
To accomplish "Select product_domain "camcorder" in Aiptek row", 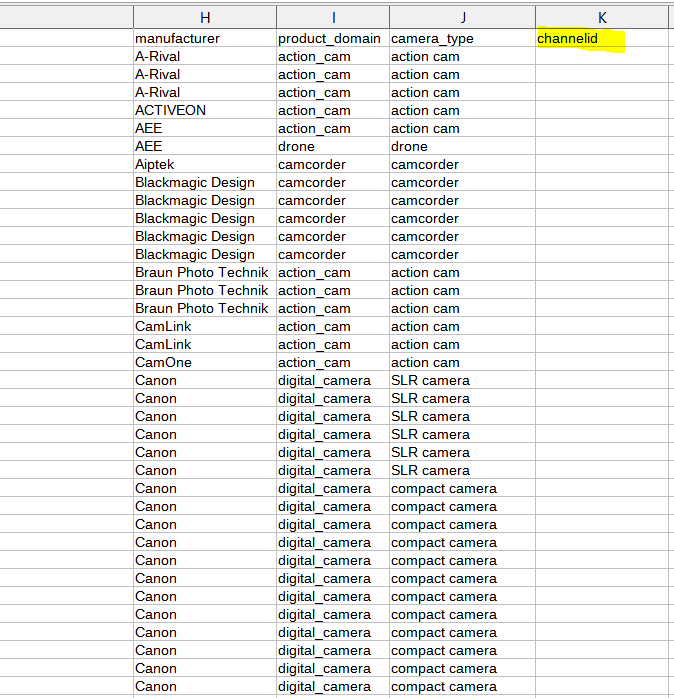I will pos(333,164).
